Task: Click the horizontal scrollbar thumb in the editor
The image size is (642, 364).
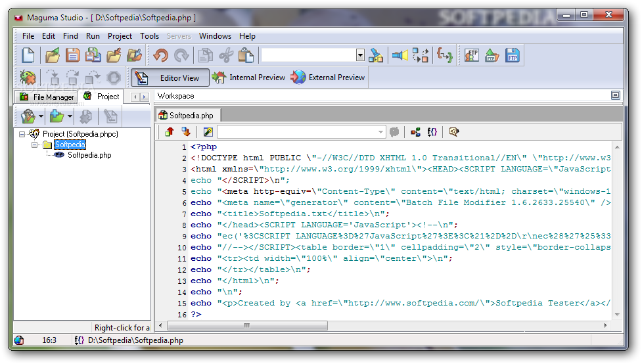Action: (x=247, y=325)
